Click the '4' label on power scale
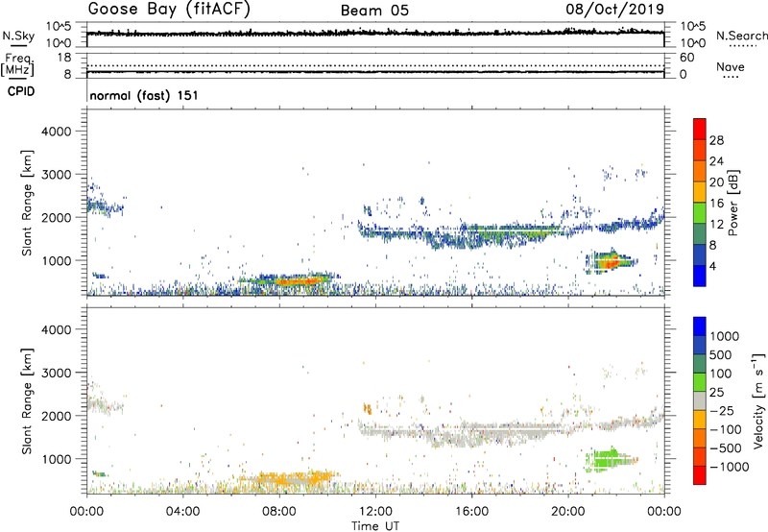The image size is (768, 532). [x=712, y=267]
